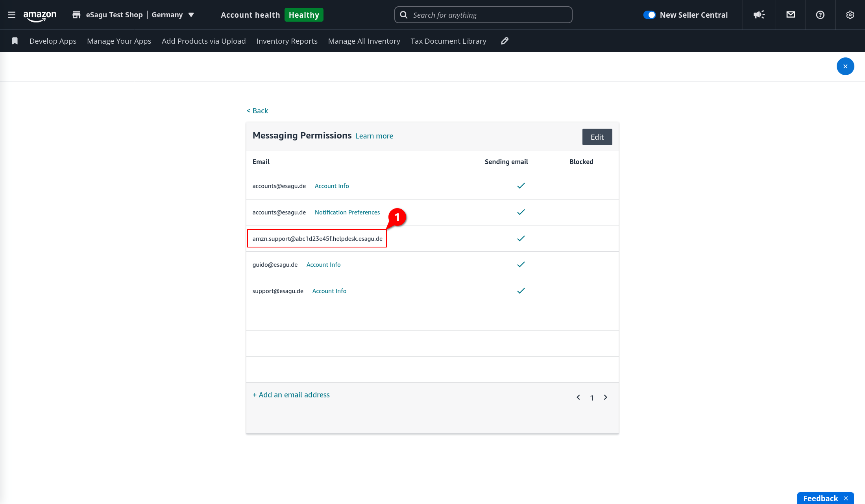The image size is (865, 504).
Task: Click the guido@esagu.de email text
Action: coord(275,265)
